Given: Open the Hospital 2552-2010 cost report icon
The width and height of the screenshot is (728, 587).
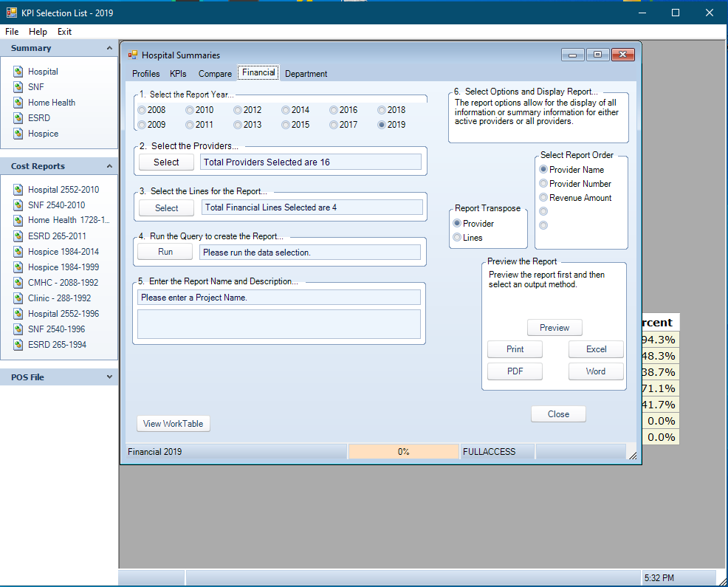Looking at the screenshot, I should click(18, 190).
